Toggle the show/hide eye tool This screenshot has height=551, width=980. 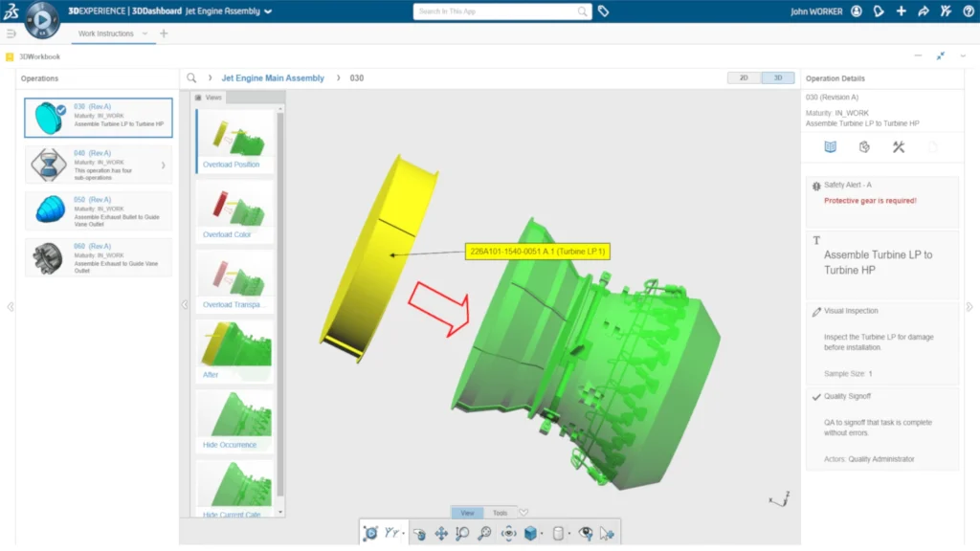pyautogui.click(x=585, y=534)
